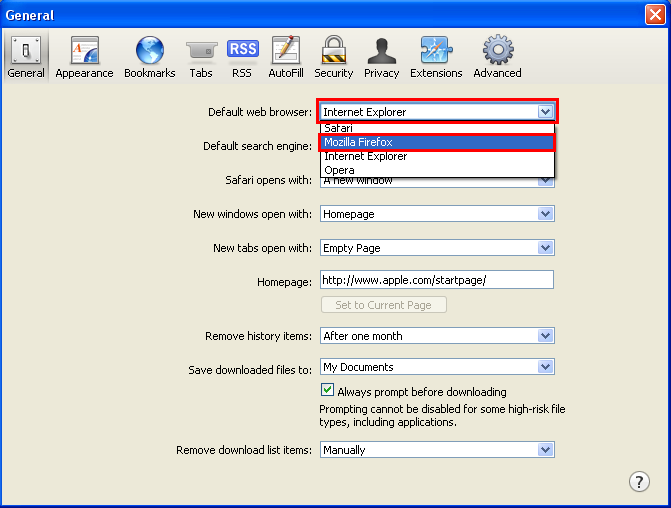This screenshot has height=508, width=671.
Task: Open the New windows open with dropdown
Action: coord(437,214)
